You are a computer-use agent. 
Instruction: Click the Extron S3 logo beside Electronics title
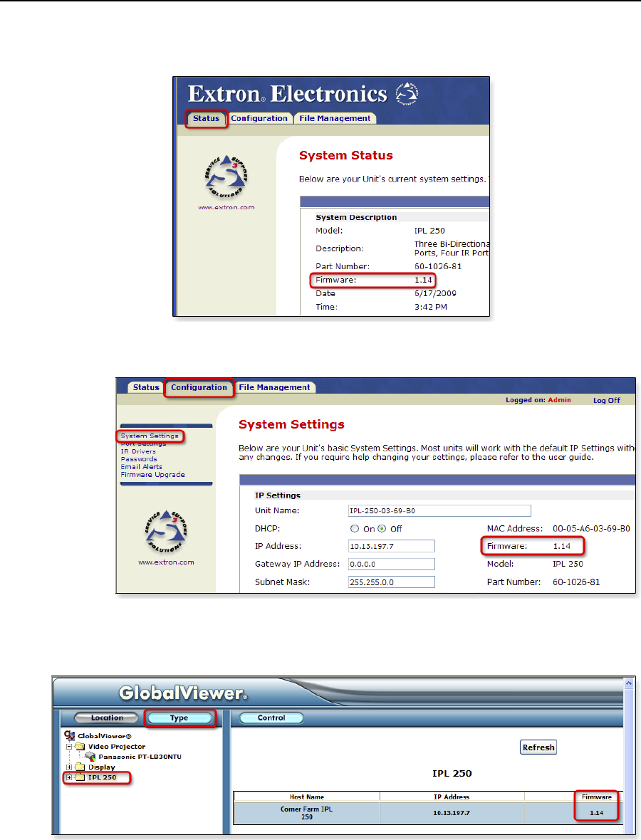coord(407,94)
